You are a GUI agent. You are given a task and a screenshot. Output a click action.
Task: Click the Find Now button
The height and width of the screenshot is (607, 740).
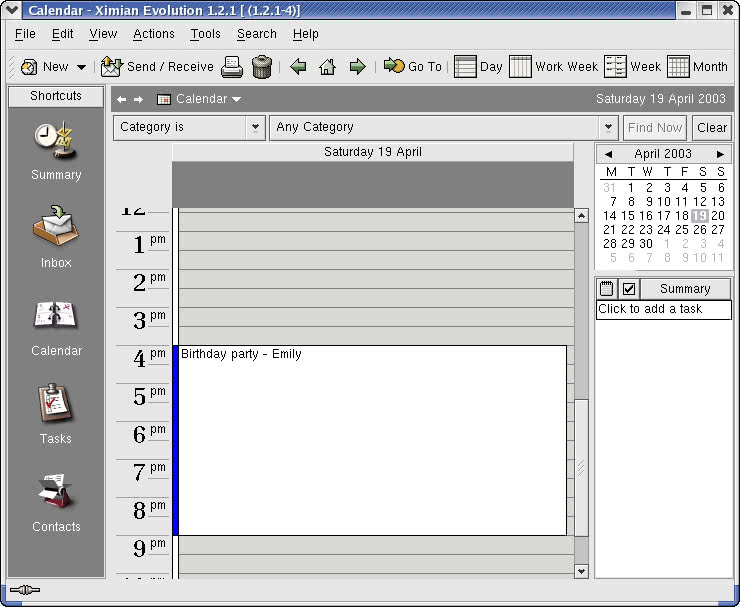point(655,127)
